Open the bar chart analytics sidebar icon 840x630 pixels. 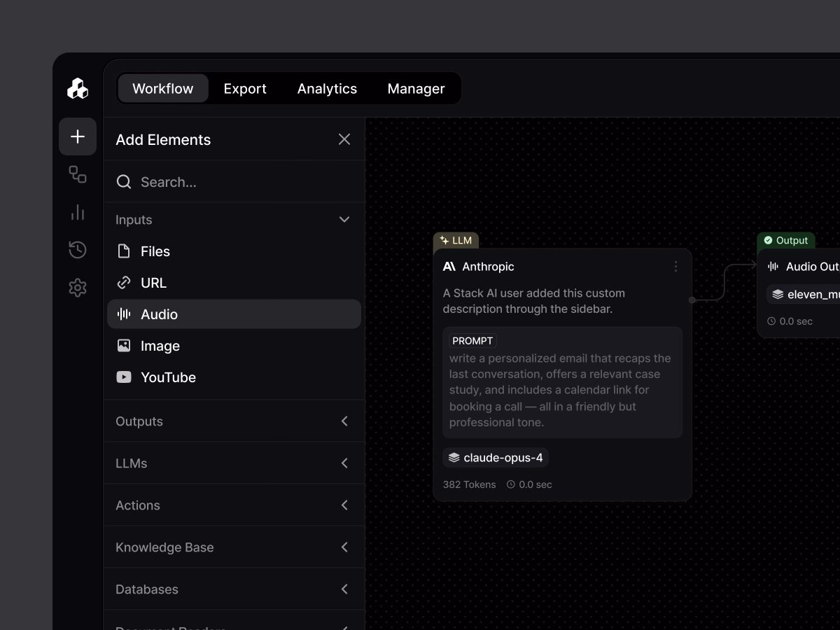(x=78, y=212)
